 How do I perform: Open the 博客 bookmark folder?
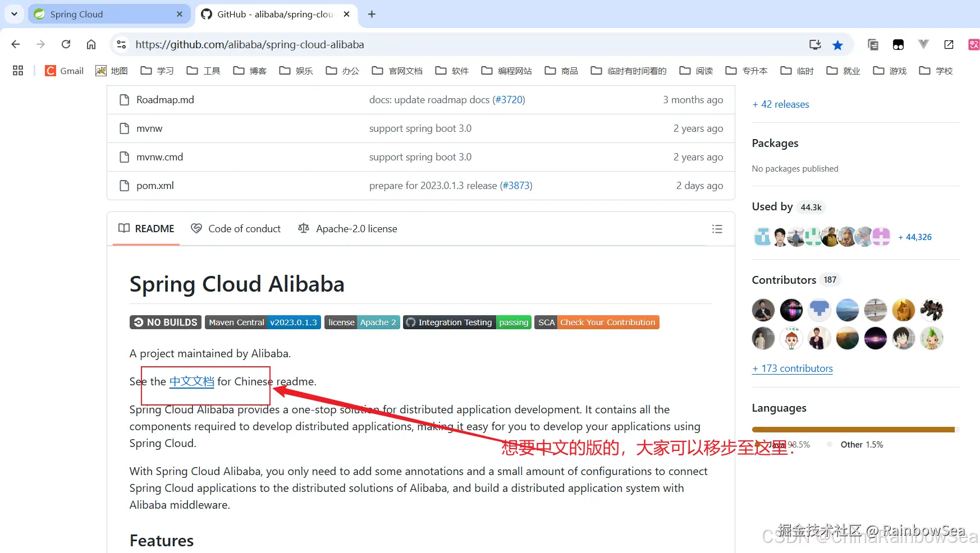click(x=250, y=71)
